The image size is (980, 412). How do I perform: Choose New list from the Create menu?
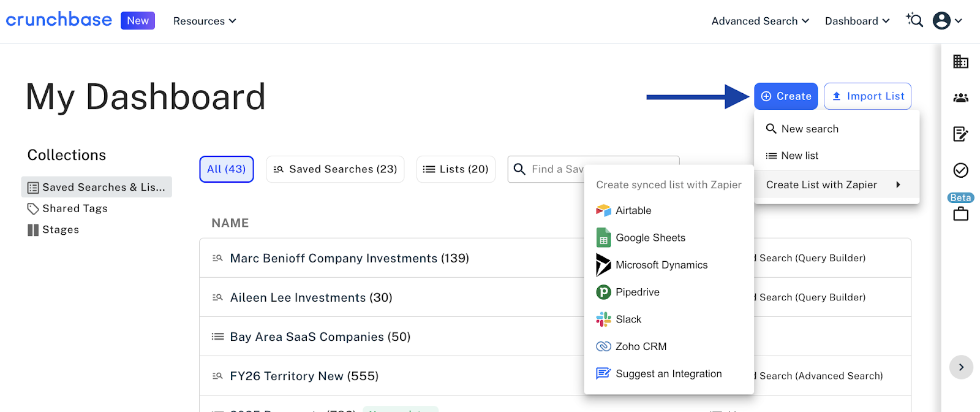(x=837, y=156)
